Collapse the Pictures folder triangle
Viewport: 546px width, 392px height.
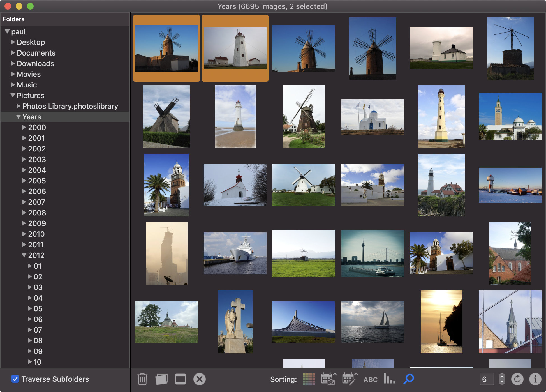click(13, 95)
